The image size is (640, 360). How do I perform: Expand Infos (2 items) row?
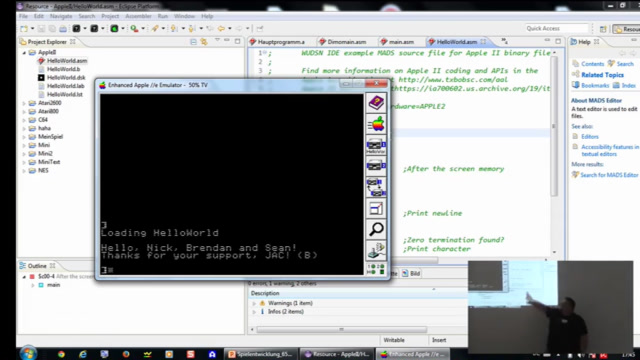point(254,312)
